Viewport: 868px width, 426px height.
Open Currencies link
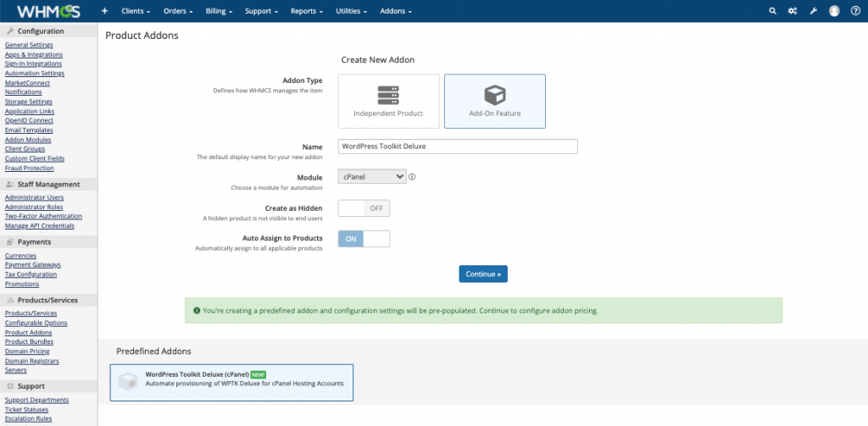coord(20,256)
